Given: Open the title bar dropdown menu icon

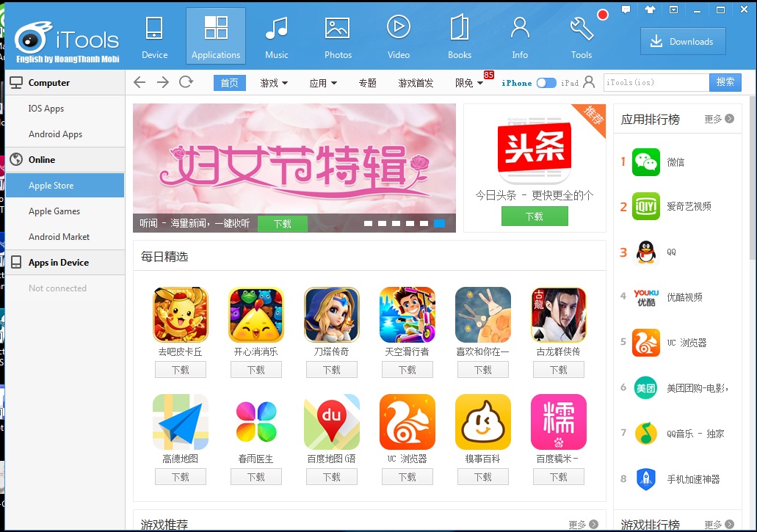Looking at the screenshot, I should [673, 10].
